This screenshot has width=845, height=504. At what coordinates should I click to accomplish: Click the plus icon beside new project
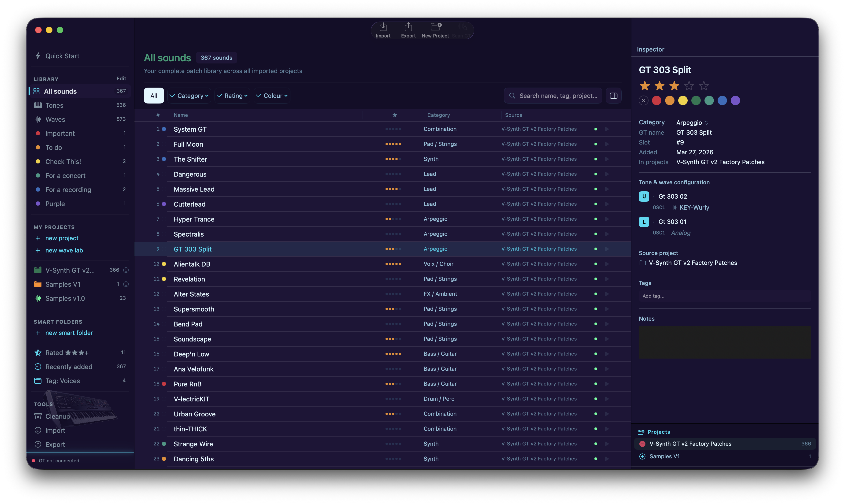click(x=38, y=238)
